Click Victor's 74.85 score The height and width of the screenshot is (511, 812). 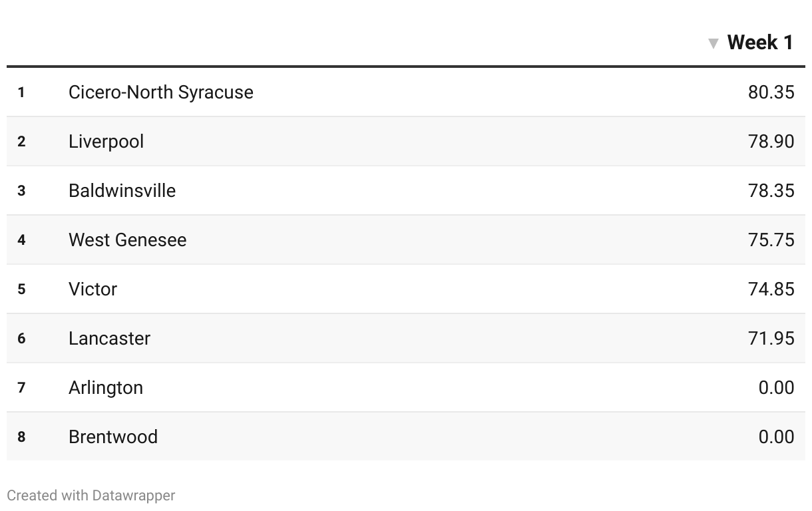[x=771, y=289]
